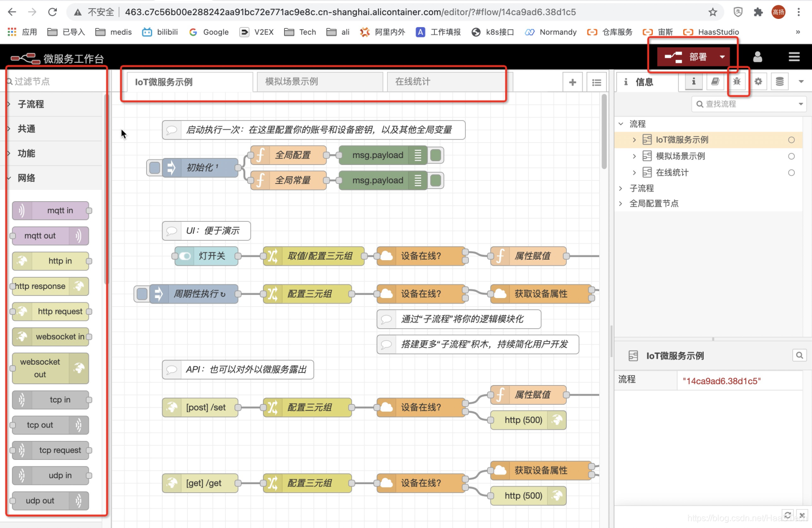Click the canvas vertical scrollbar
The height and width of the screenshot is (528, 812).
(x=604, y=131)
